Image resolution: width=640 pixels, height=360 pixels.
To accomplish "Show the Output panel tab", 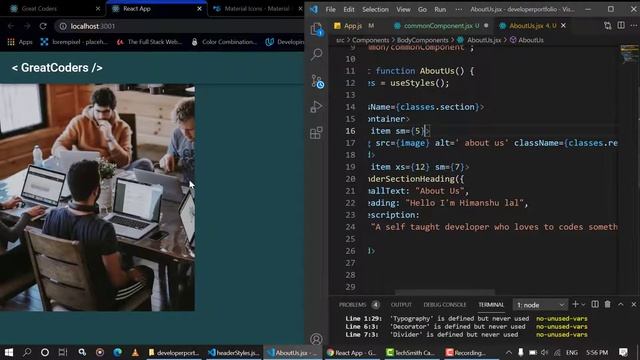I will click(401, 304).
